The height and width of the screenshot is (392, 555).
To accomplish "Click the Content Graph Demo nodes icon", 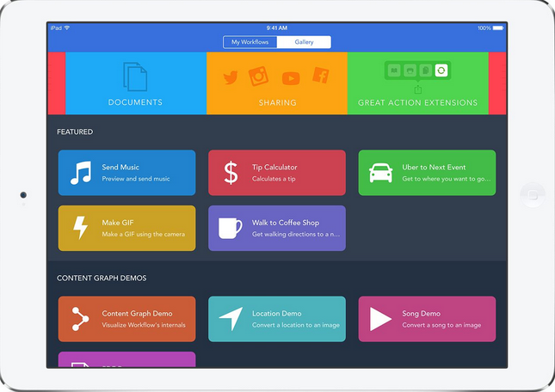I will pyautogui.click(x=80, y=319).
